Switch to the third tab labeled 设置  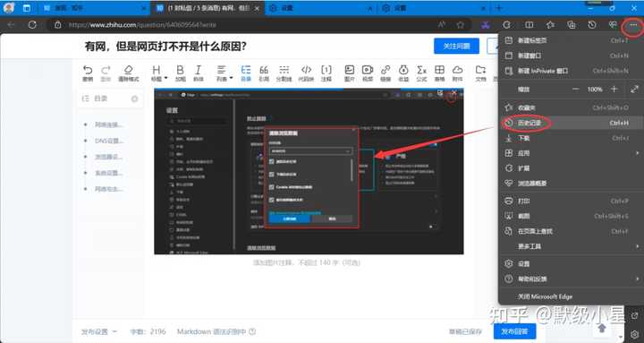pyautogui.click(x=322, y=8)
